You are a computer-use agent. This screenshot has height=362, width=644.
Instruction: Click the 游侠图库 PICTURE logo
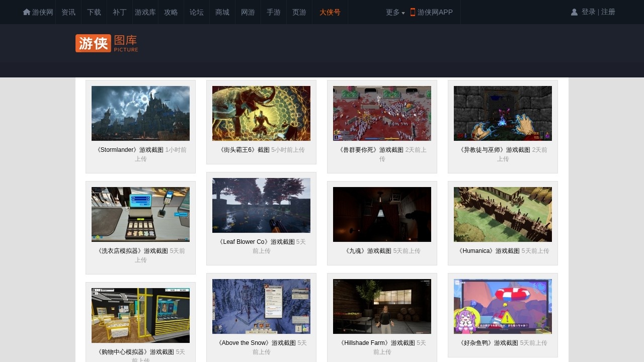click(107, 43)
